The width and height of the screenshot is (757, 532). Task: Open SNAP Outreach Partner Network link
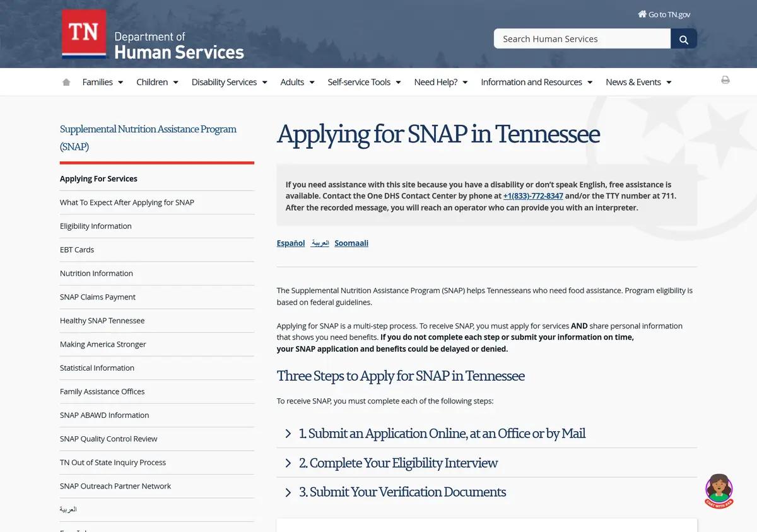[115, 486]
